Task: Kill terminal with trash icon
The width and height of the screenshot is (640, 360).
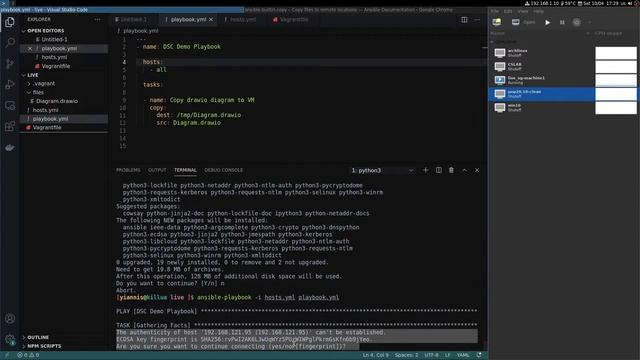Action: tap(451, 170)
